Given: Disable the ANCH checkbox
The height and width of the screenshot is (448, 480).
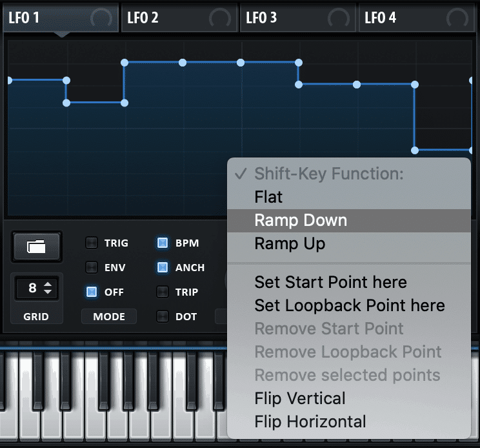Looking at the screenshot, I should click(x=162, y=267).
